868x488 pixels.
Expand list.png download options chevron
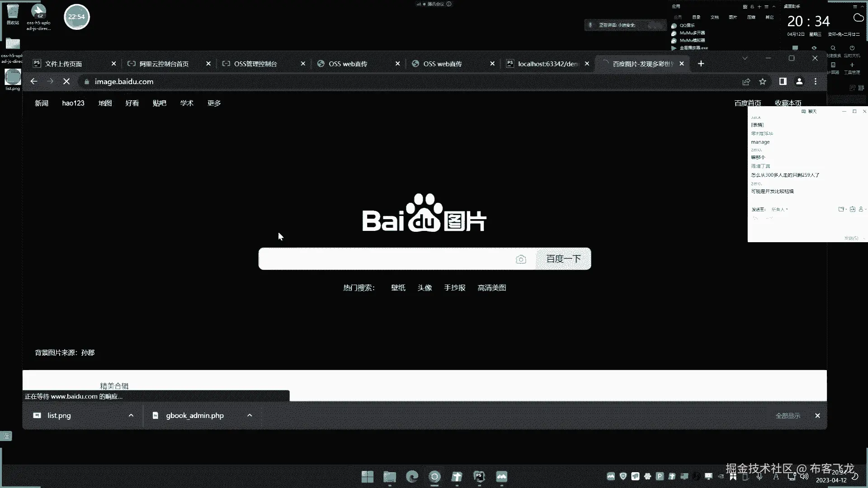coord(131,415)
